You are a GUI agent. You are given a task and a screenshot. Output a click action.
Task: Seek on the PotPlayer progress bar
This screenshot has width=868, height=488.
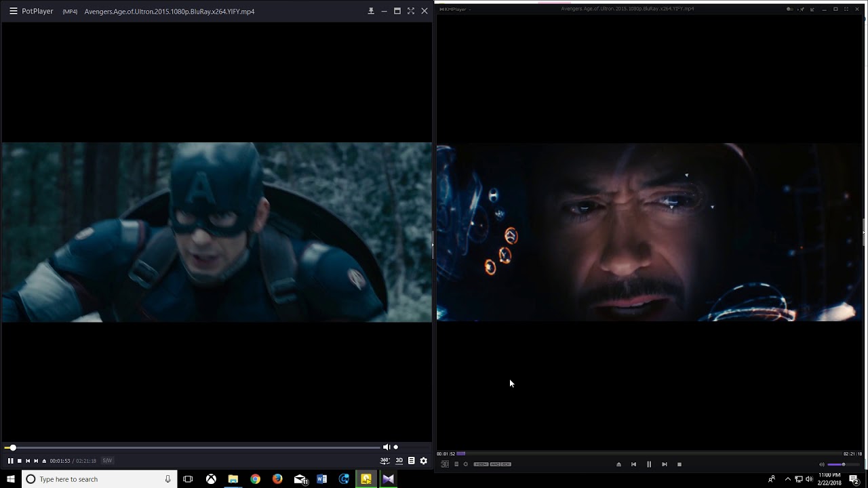pyautogui.click(x=193, y=447)
